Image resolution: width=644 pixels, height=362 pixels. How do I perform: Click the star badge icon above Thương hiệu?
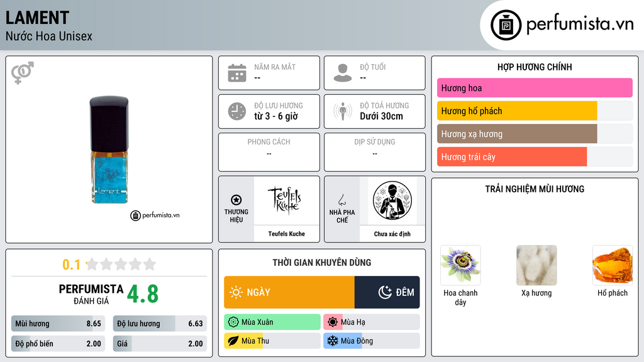click(x=236, y=200)
